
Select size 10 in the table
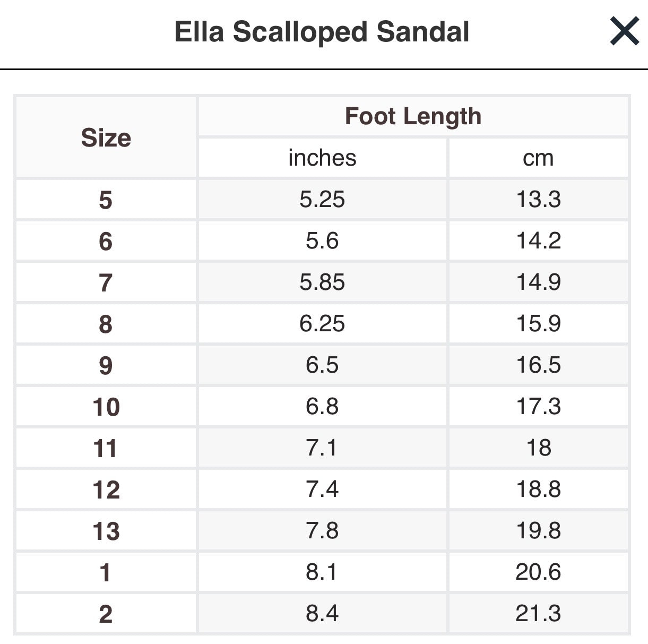106,406
